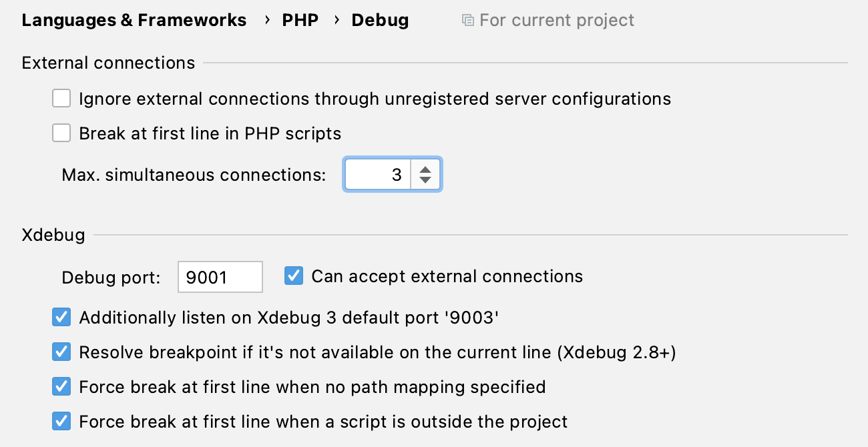Uncheck Additionally listen on Xdebug 3 port 9003

[x=61, y=317]
